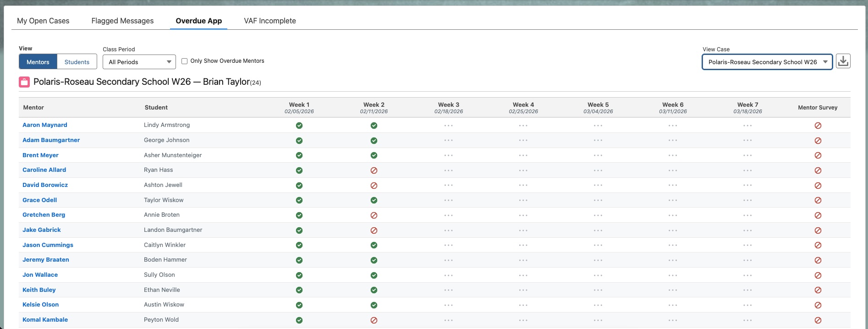Expand the View Case dropdown
The height and width of the screenshot is (329, 868).
767,62
